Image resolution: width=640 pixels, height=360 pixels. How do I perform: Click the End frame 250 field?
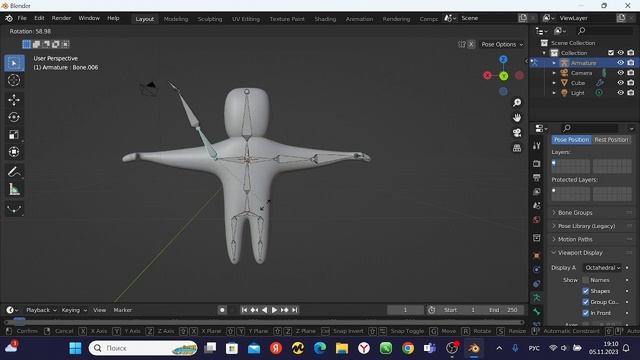coord(504,310)
